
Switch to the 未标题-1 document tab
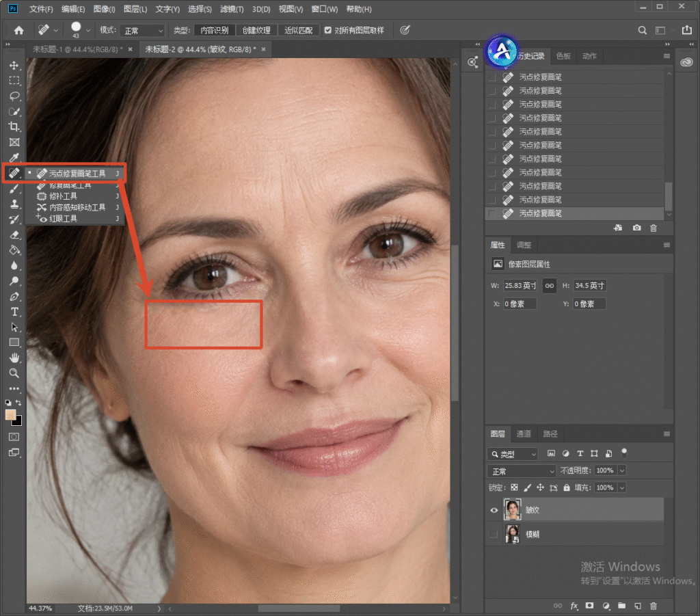77,49
